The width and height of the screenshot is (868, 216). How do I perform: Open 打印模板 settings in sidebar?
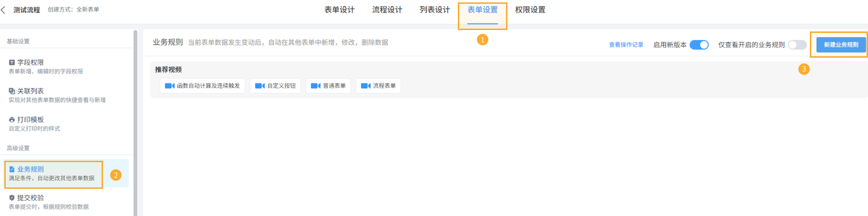(66, 124)
